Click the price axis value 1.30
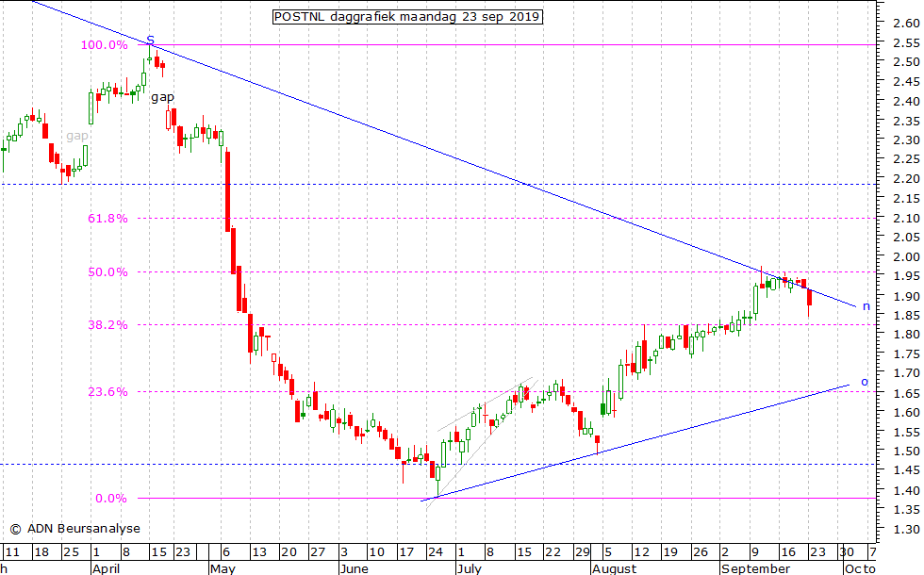The width and height of the screenshot is (924, 575). (906, 529)
